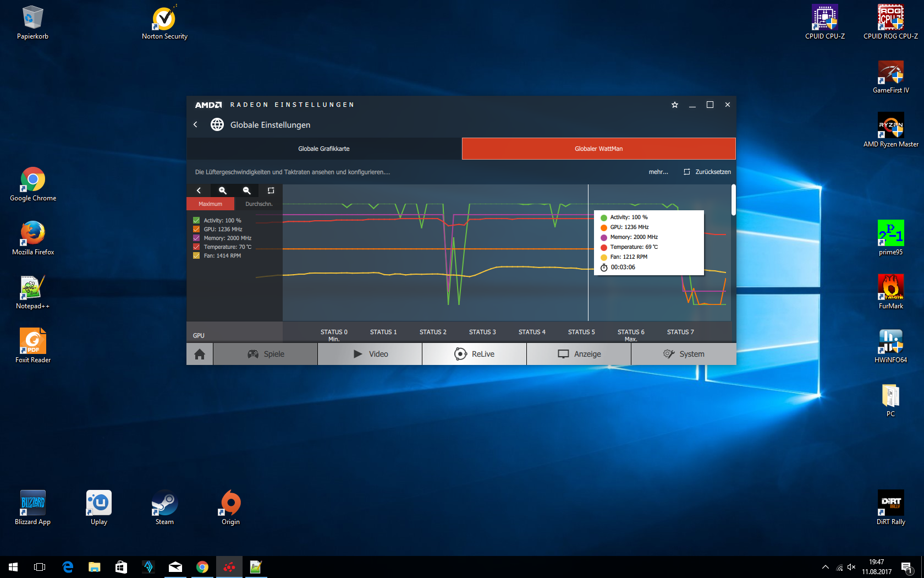
Task: Select the Origin desktop shortcut
Action: [230, 508]
